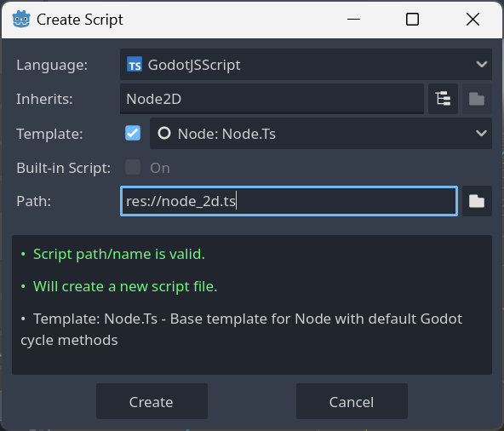This screenshot has width=504, height=431.
Task: Click the 'Built-in Script:' label
Action: click(63, 168)
